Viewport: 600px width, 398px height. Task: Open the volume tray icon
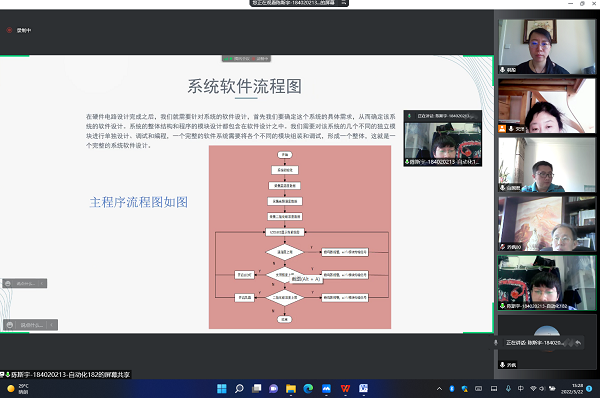542,389
